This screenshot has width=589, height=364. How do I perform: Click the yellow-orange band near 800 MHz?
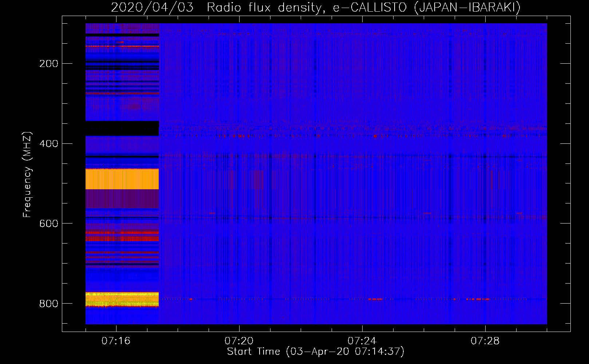pyautogui.click(x=122, y=299)
